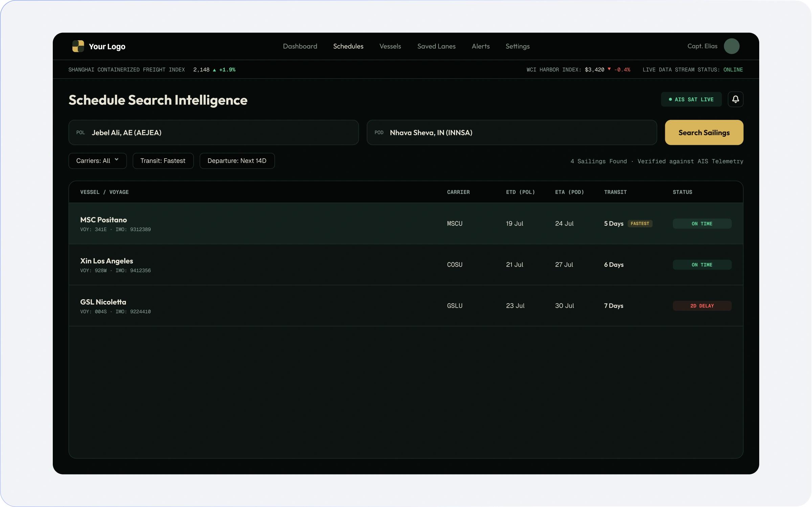812x507 pixels.
Task: Click VOY: 004S IMO: 9224410 details
Action: pyautogui.click(x=115, y=312)
